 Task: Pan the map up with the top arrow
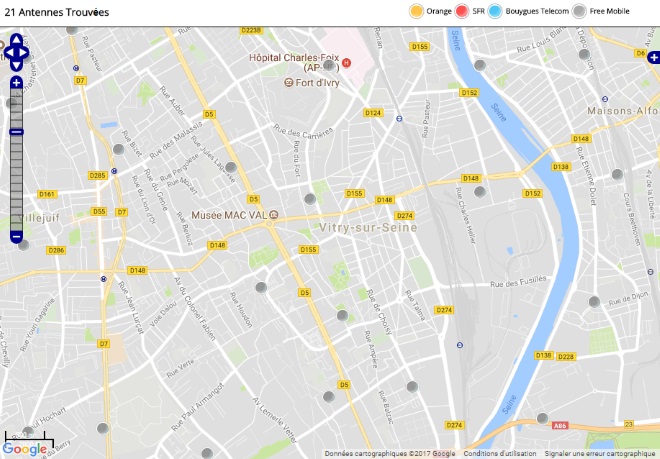16,40
